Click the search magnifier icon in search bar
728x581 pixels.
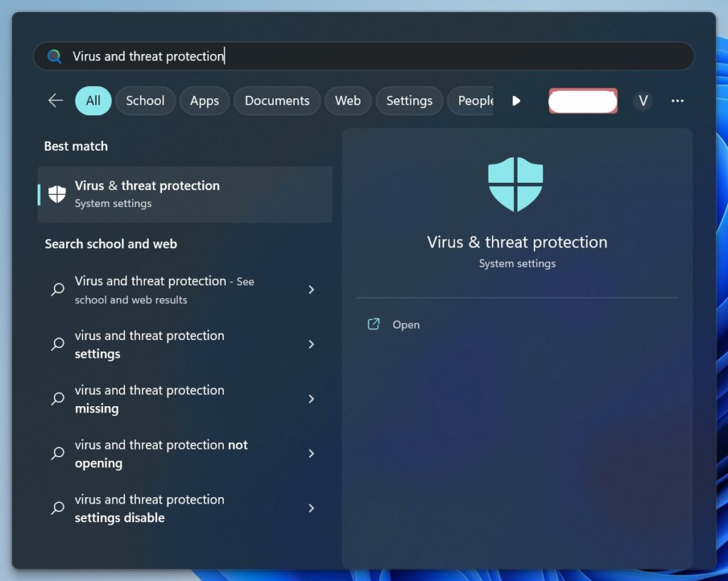tap(55, 56)
